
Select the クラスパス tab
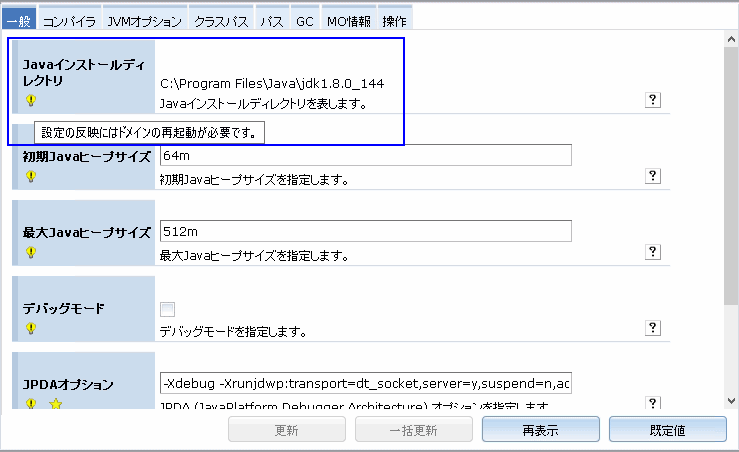click(222, 20)
